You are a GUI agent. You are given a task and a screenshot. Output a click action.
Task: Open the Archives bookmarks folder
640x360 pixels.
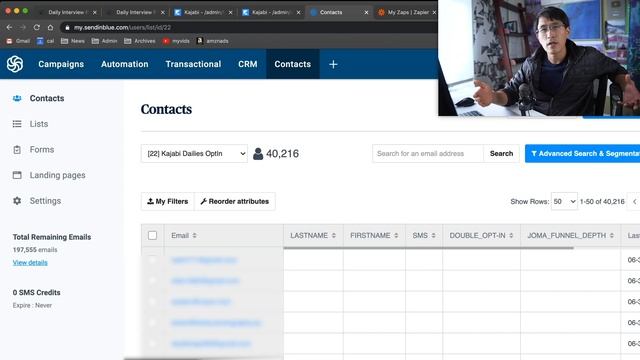click(140, 41)
